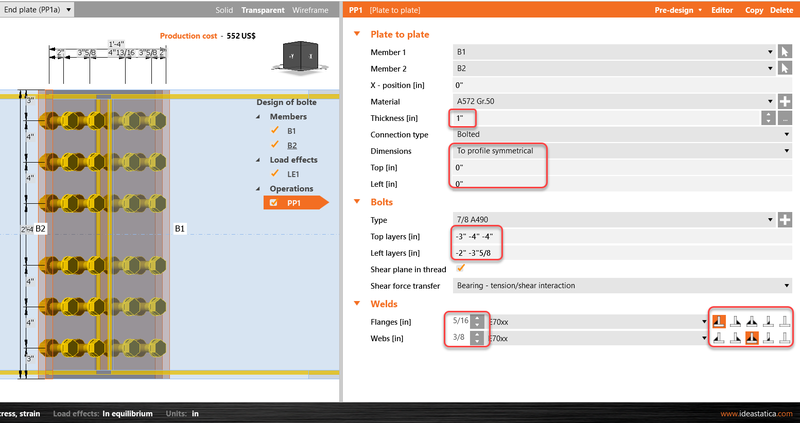Select the first weld type icon for Flanges
The height and width of the screenshot is (423, 800).
pyautogui.click(x=718, y=321)
